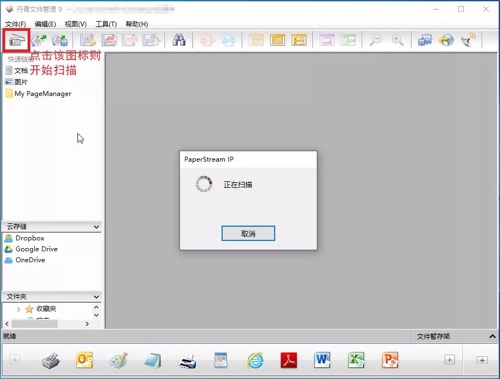Zoom in with the plus magnifier icon
The image size is (500, 379).
click(x=397, y=40)
